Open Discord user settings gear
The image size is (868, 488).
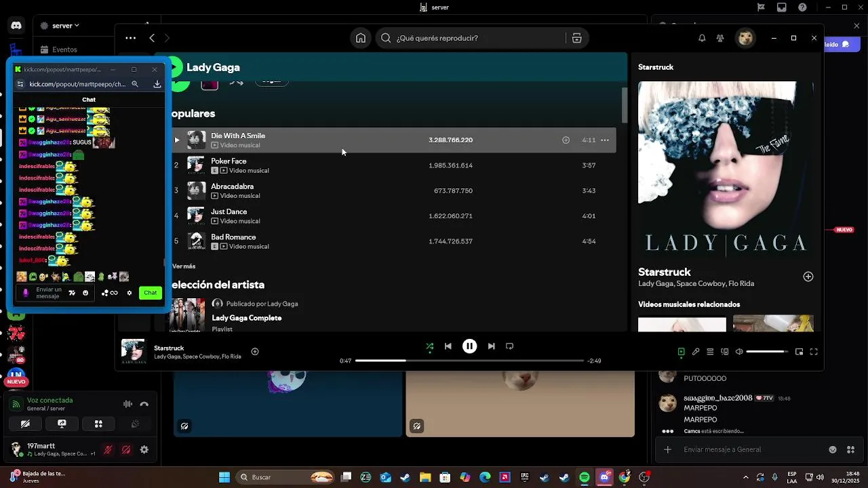pos(144,449)
